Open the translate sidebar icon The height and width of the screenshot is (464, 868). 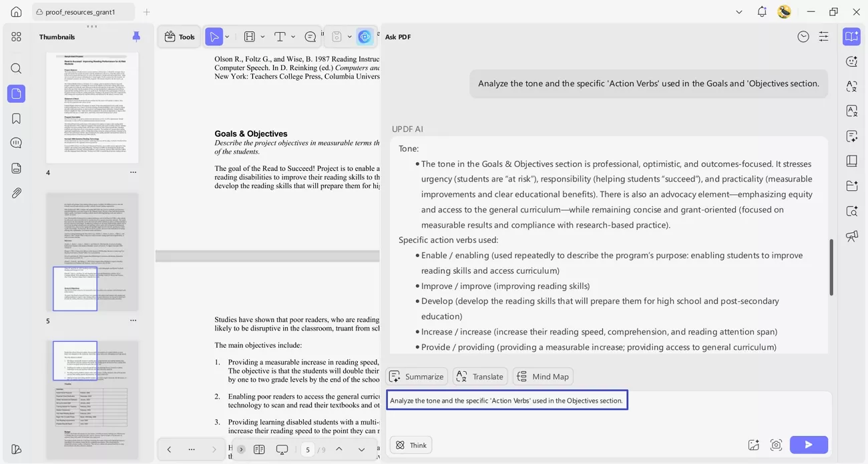coord(851,86)
